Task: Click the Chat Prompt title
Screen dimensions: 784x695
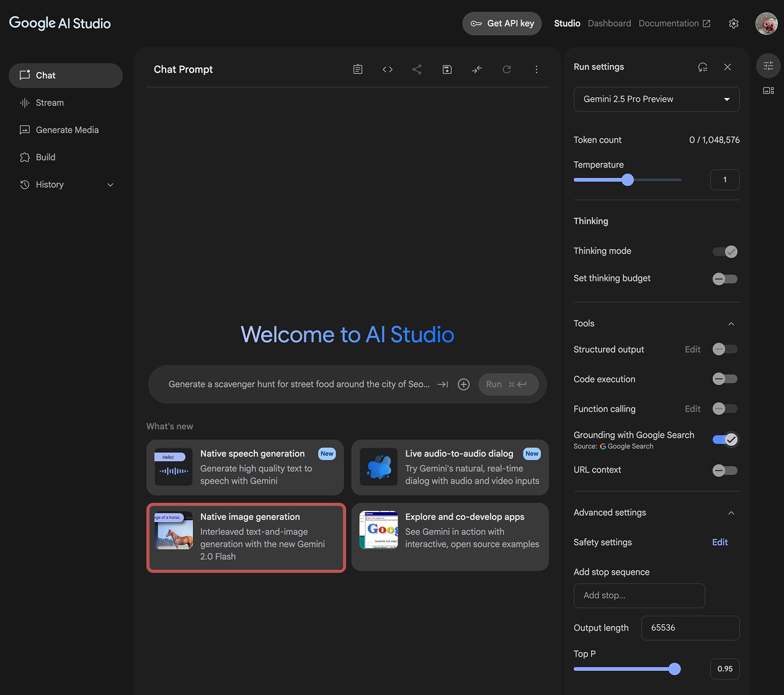Action: pos(184,69)
